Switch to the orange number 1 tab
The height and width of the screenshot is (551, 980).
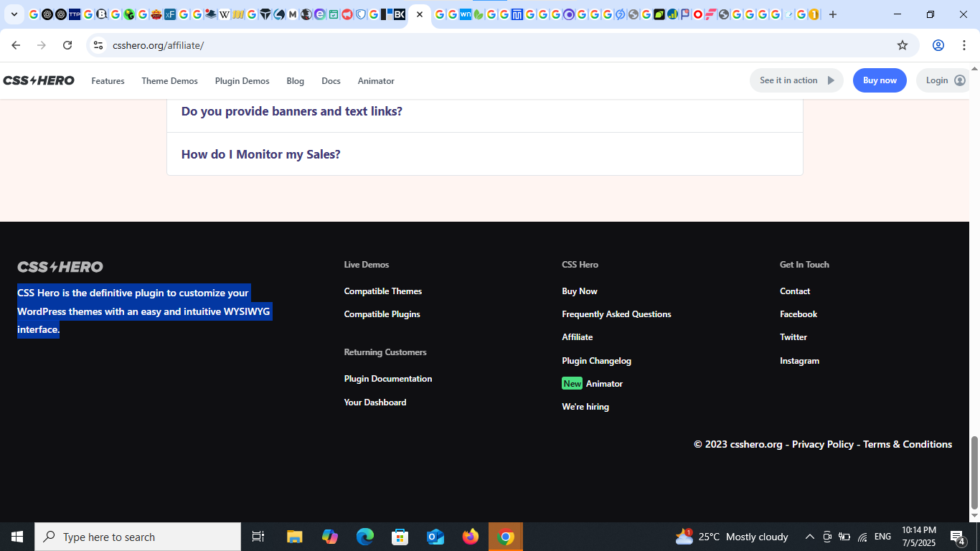coord(814,14)
